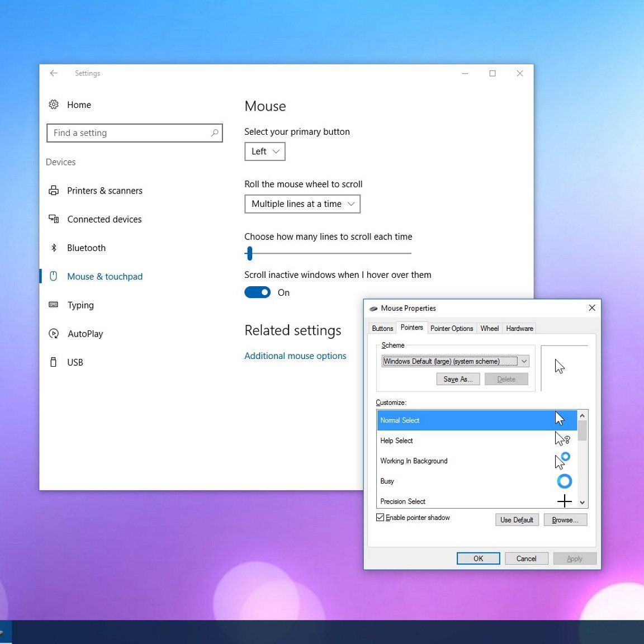Open Typing settings
The width and height of the screenshot is (644, 644).
click(80, 305)
